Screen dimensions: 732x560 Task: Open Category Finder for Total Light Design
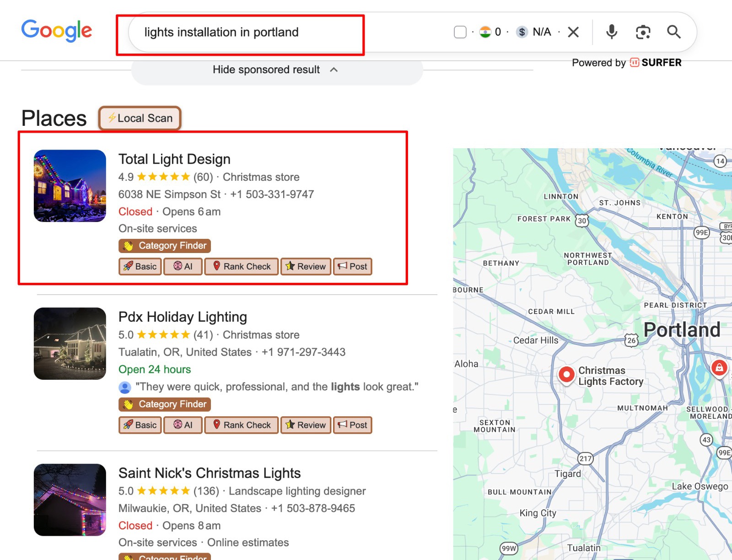pyautogui.click(x=165, y=246)
